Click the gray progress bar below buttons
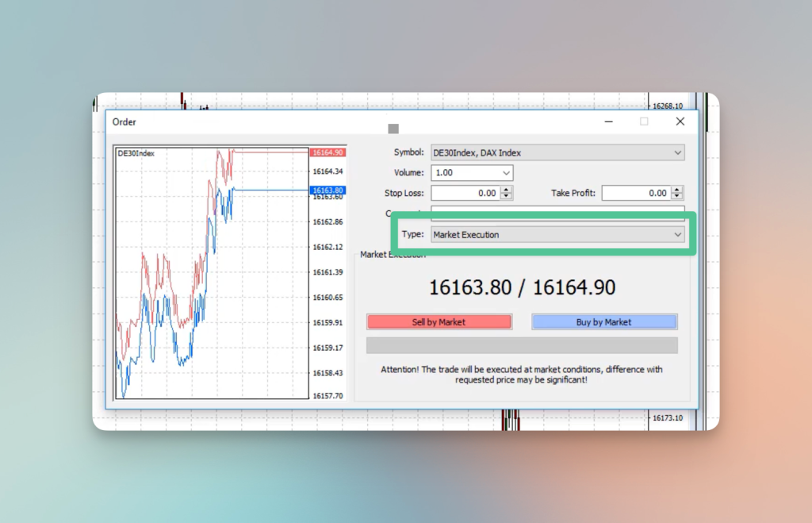Screen dimensions: 812x523 522,345
